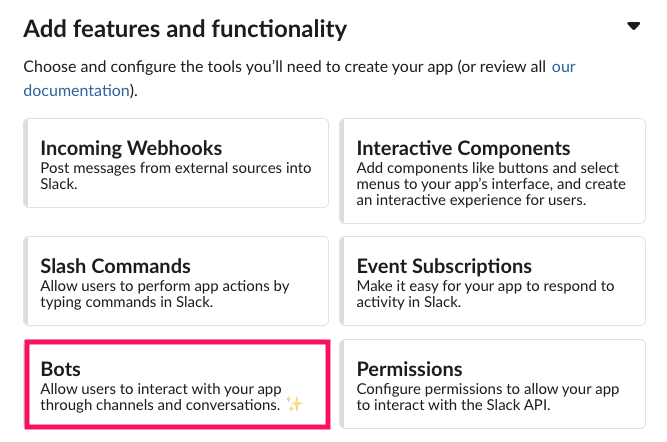Click the Interactive Components title text
667x442 pixels.
[x=463, y=148]
